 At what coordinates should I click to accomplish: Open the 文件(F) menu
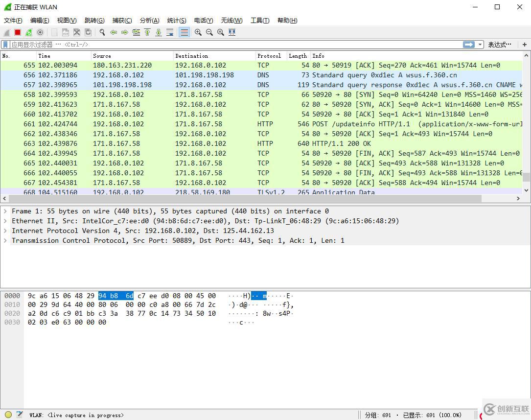[13, 21]
